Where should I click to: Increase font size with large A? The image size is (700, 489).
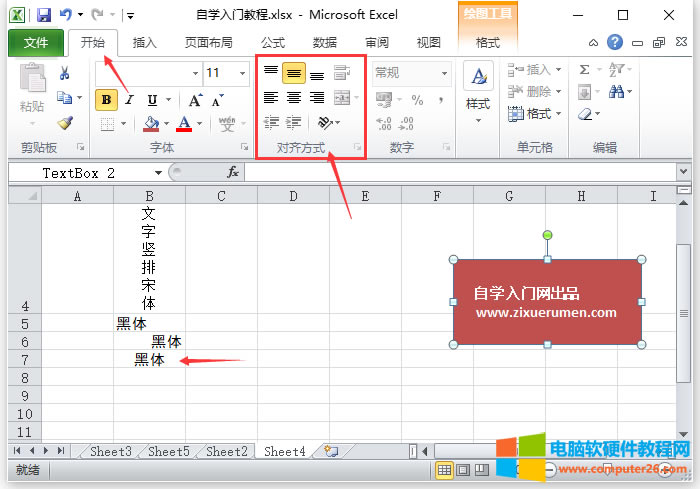(195, 100)
